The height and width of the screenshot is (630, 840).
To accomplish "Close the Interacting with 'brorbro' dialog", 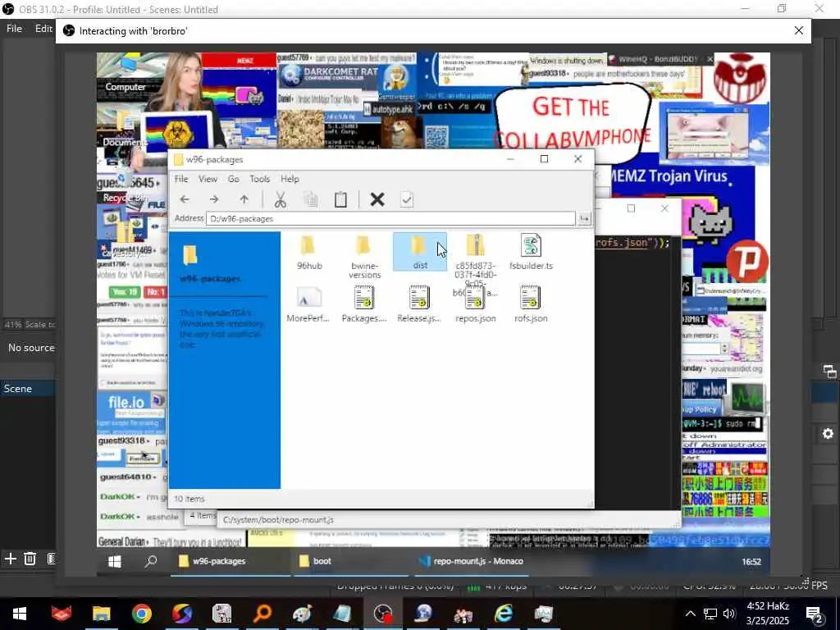I will pyautogui.click(x=799, y=30).
